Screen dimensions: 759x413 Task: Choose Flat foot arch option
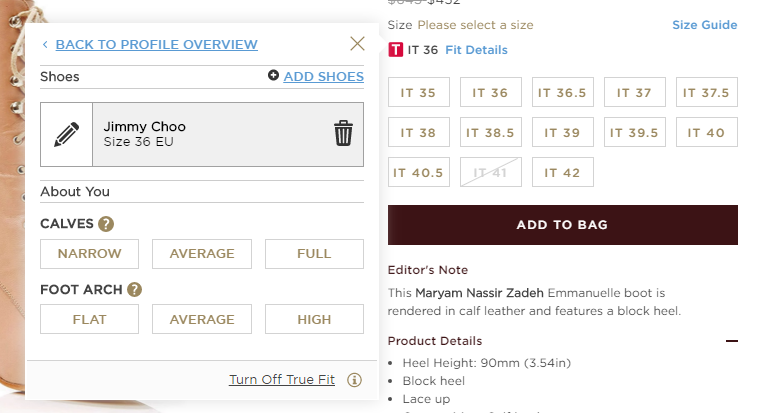click(x=89, y=320)
